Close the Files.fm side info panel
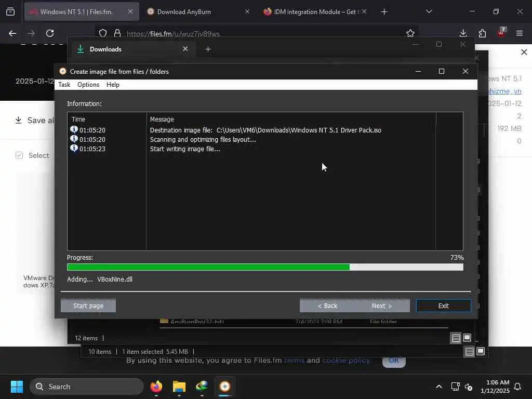 click(x=524, y=52)
